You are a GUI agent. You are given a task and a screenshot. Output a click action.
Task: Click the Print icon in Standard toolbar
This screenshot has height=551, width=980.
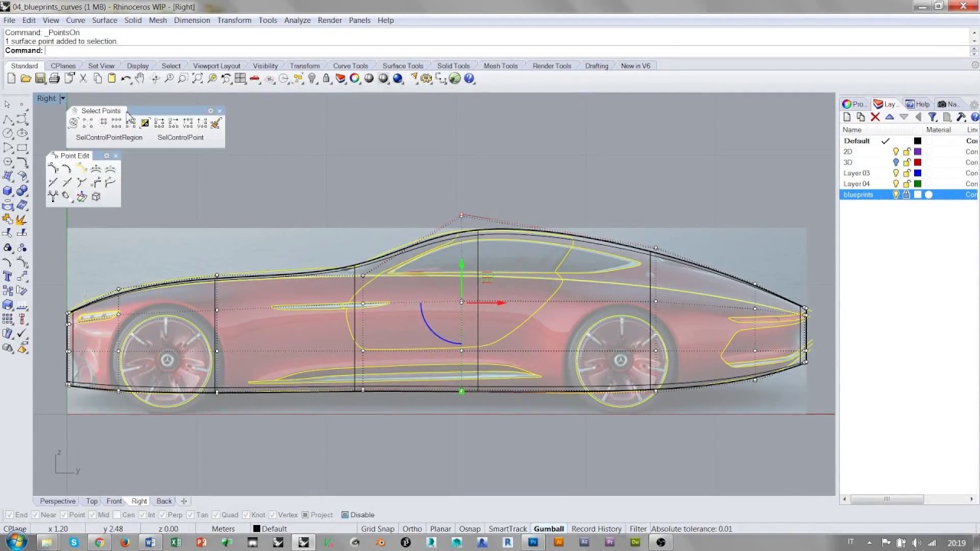tap(54, 79)
